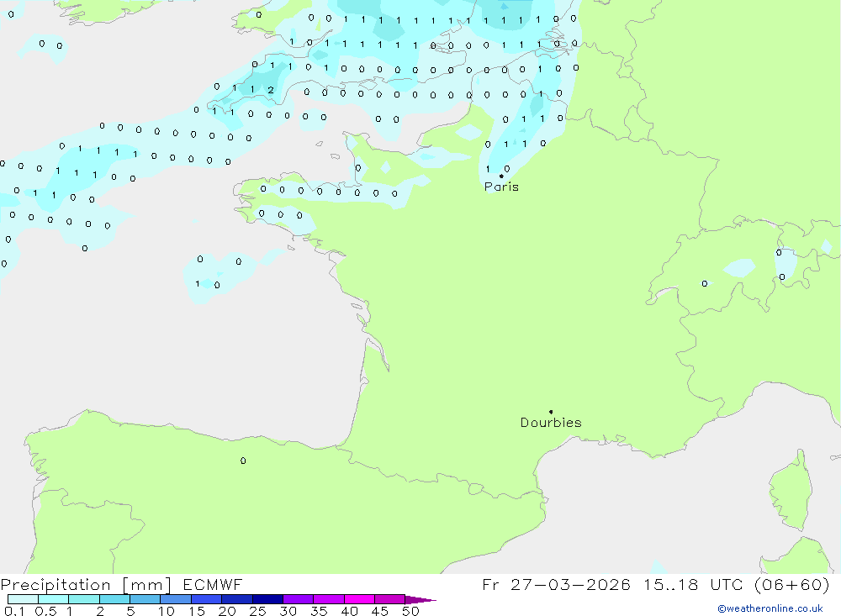The height and width of the screenshot is (616, 841).
Task: Pick the legend swatch between 20 and 25
Action: pyautogui.click(x=237, y=599)
